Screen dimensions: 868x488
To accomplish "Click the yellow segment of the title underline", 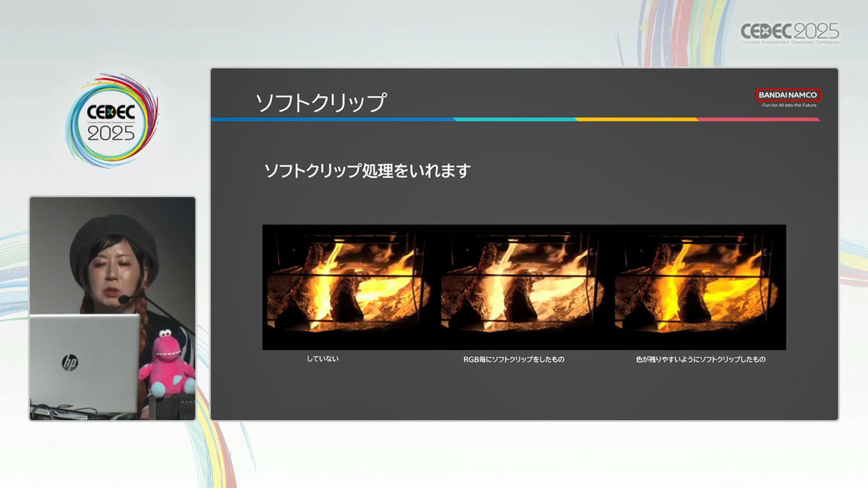I will click(x=637, y=119).
